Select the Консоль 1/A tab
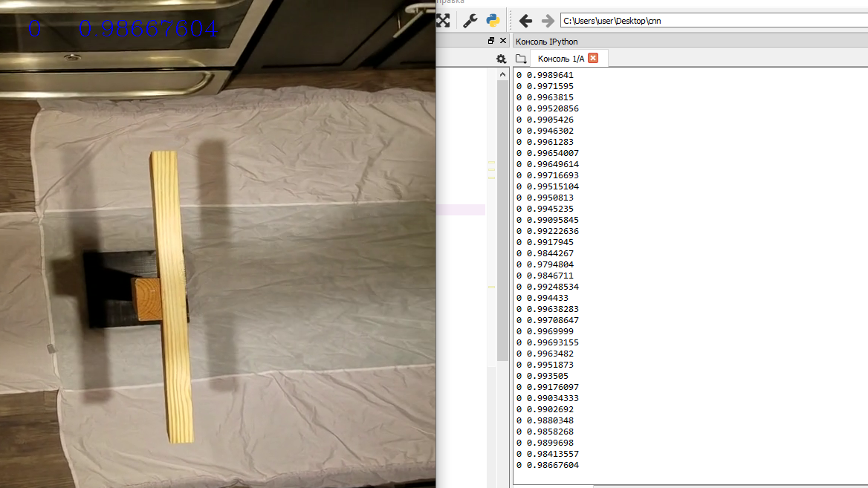The width and height of the screenshot is (868, 488). (561, 59)
